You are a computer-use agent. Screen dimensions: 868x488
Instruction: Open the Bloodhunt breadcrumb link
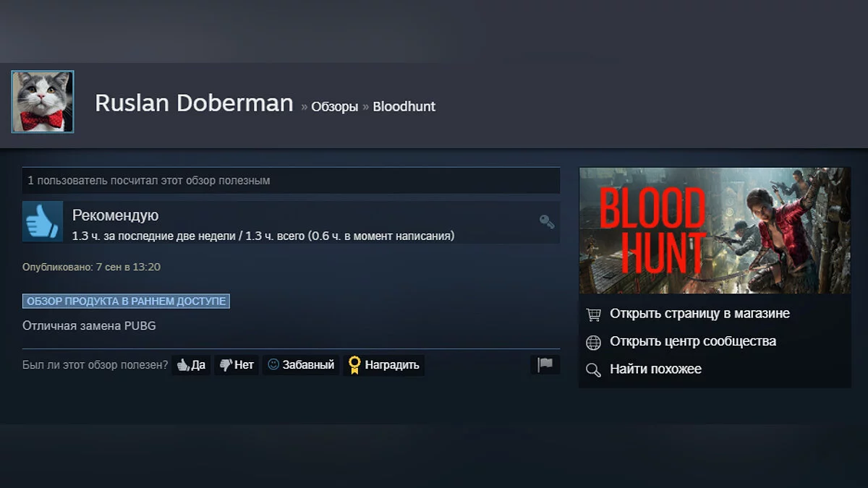tap(404, 106)
